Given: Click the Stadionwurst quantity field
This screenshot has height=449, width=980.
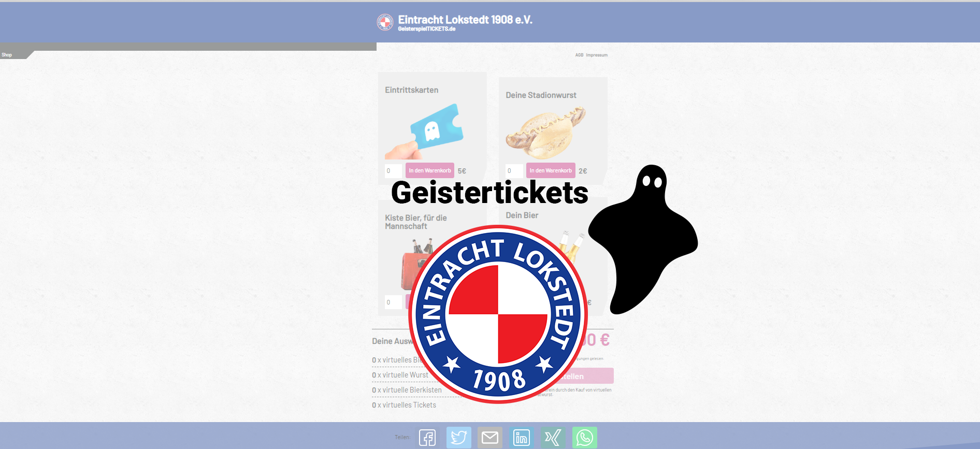Looking at the screenshot, I should click(x=514, y=170).
